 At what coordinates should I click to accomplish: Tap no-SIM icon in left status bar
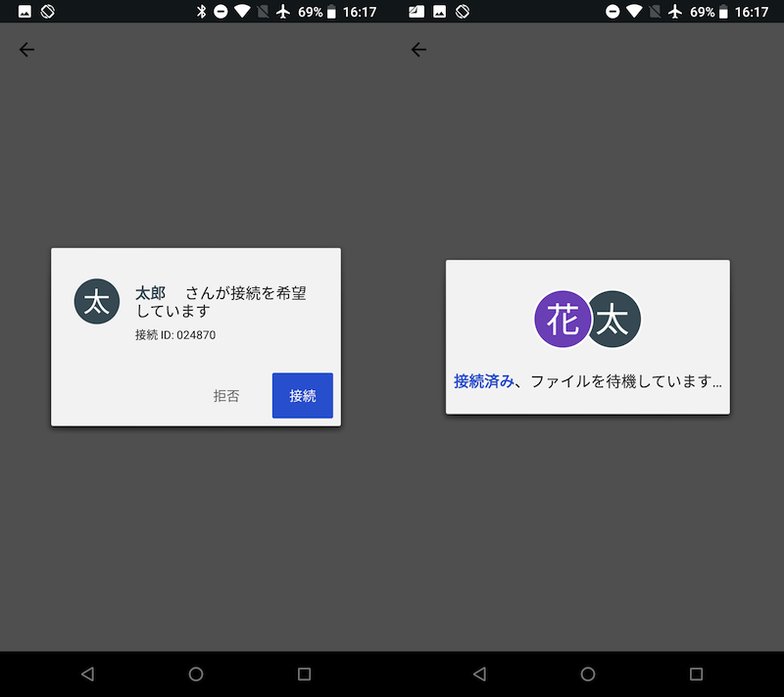[263, 12]
